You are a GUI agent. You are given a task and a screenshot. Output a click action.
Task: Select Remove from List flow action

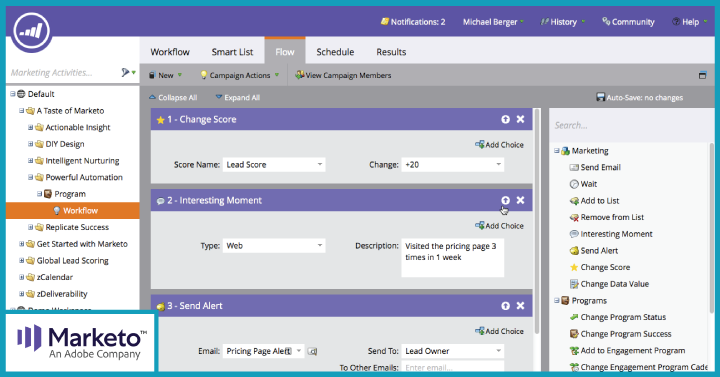[x=607, y=217]
